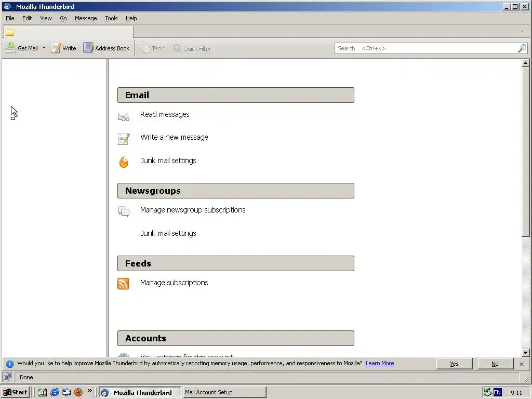The image size is (532, 399).
Task: Choose Write a new message link
Action: [174, 137]
